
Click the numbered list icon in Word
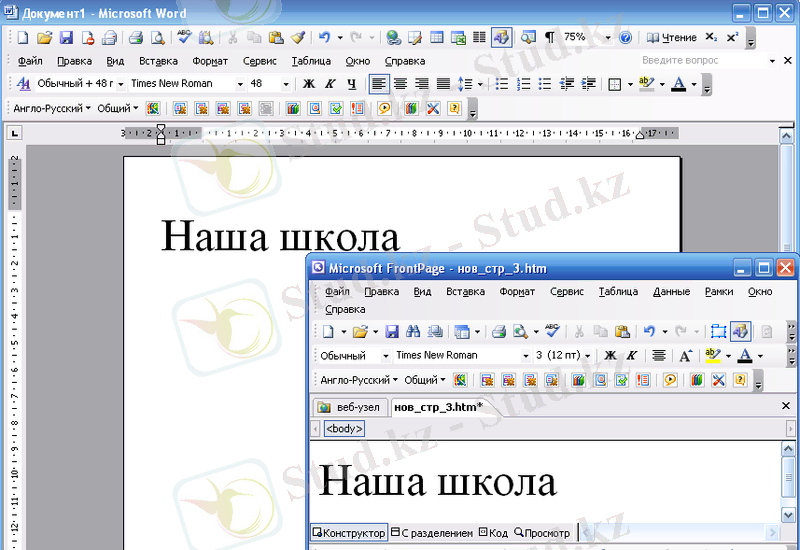[523, 84]
